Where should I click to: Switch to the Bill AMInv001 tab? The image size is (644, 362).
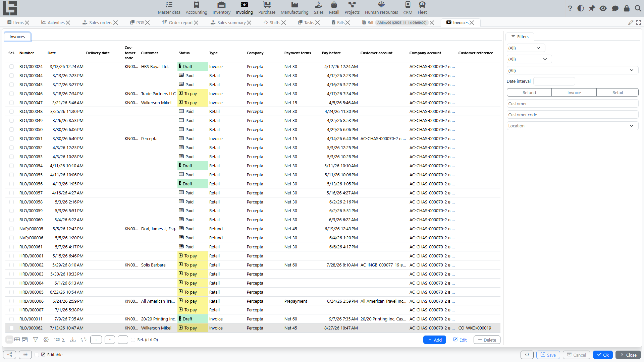(395, 22)
